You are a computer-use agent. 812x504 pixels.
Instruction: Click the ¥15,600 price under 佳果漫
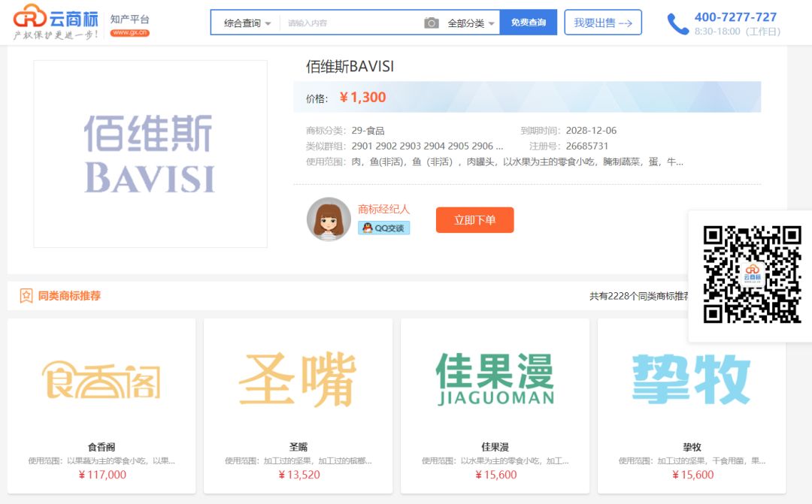tap(495, 475)
